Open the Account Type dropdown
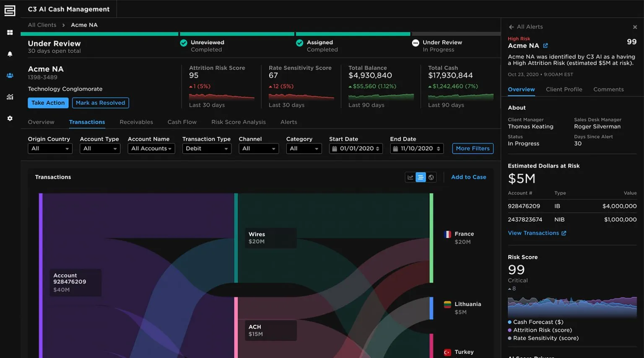Image resolution: width=644 pixels, height=358 pixels. point(100,149)
